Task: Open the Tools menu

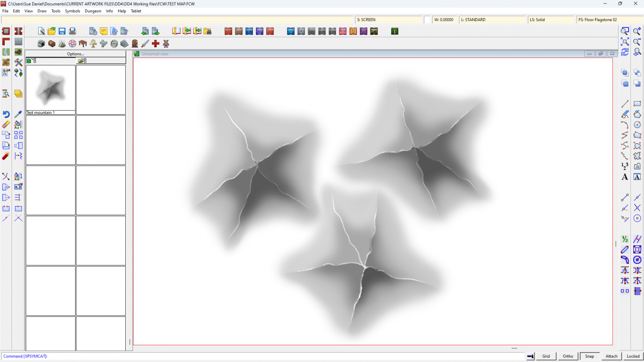Action: tap(56, 11)
